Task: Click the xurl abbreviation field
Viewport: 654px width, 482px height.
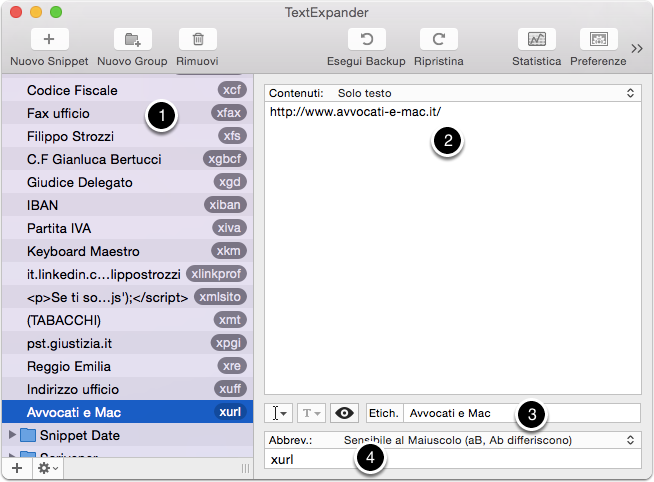Action: (x=453, y=459)
